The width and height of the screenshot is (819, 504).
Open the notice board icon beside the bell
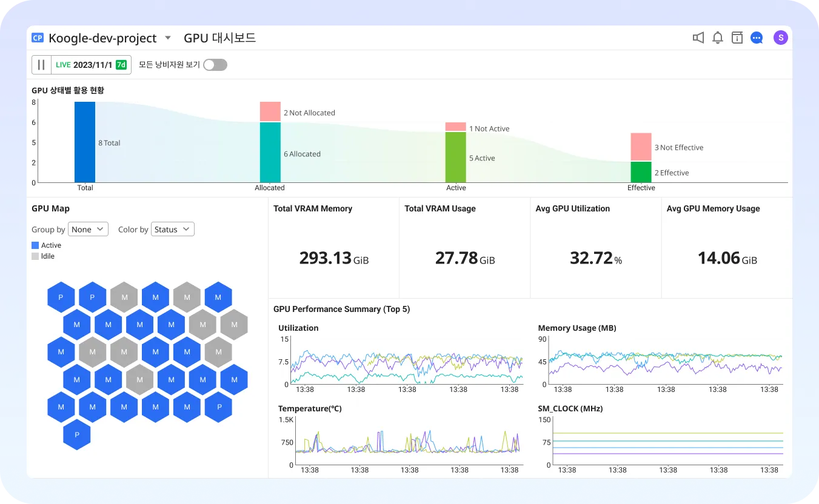click(x=737, y=38)
